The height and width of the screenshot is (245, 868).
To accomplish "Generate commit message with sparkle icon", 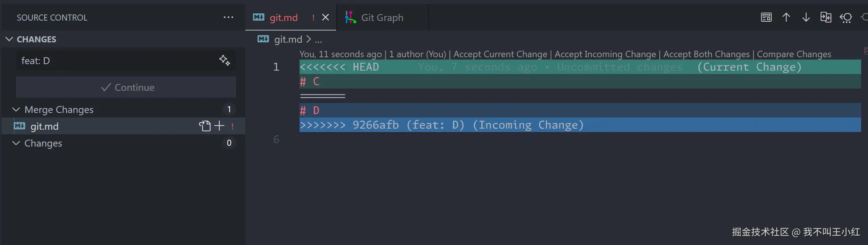I will pyautogui.click(x=224, y=60).
